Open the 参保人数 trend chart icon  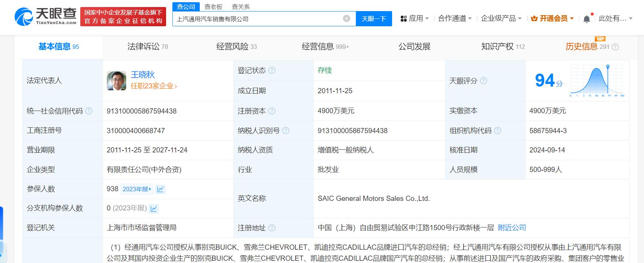click(x=160, y=189)
